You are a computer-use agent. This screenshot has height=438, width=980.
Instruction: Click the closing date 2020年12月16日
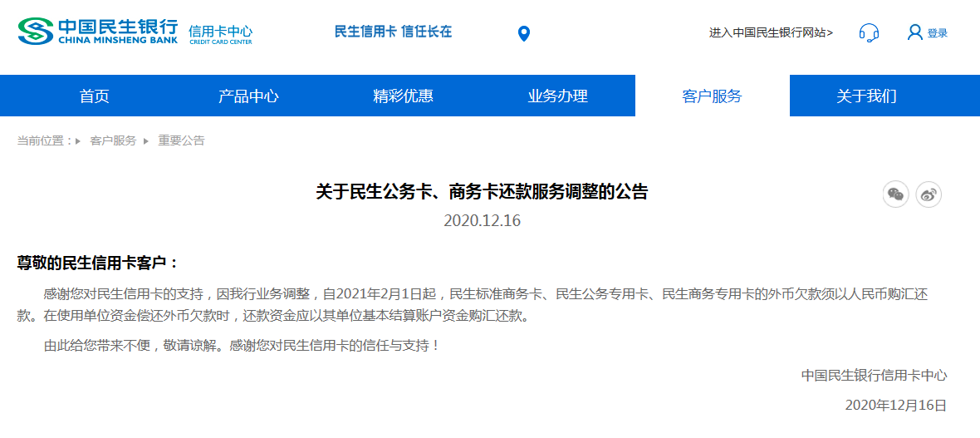tap(896, 405)
